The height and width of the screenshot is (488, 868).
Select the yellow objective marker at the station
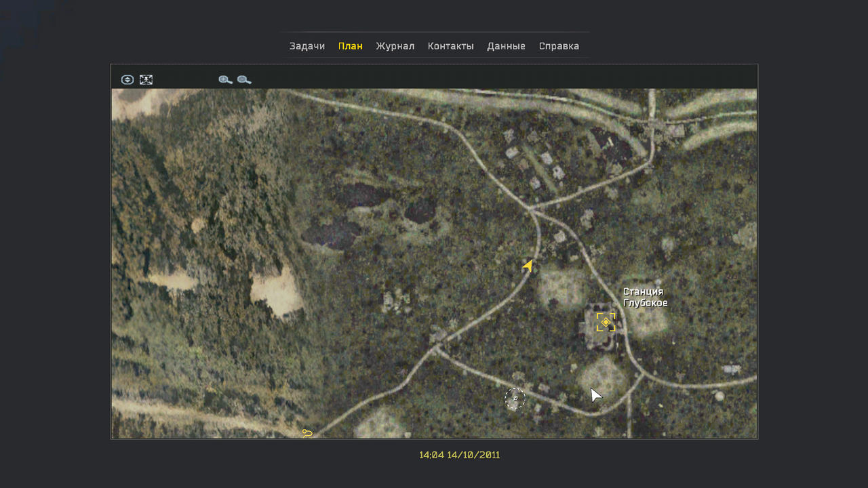click(x=606, y=322)
